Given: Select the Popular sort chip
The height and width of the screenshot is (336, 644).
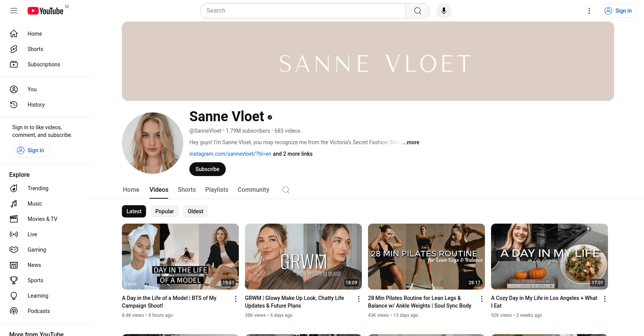Looking at the screenshot, I should (164, 211).
